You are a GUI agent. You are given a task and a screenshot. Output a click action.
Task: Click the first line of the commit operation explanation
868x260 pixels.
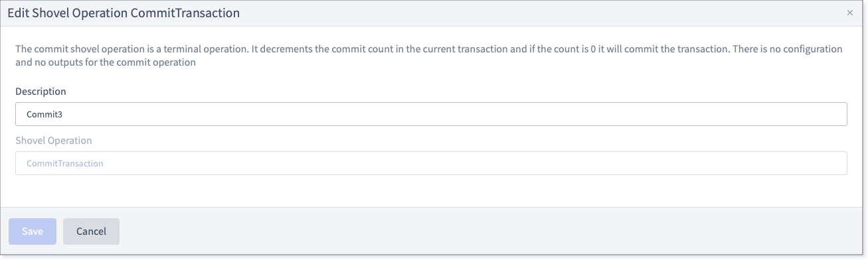[x=428, y=50]
